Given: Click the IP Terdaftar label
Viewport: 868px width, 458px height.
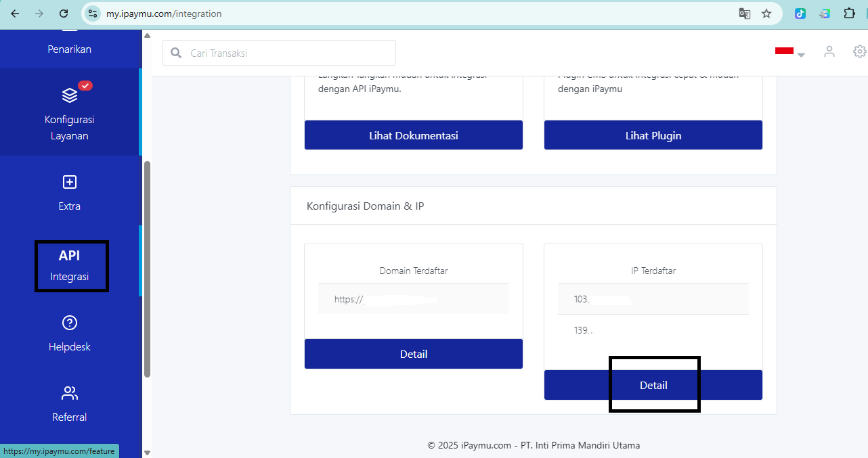Looking at the screenshot, I should coord(653,271).
